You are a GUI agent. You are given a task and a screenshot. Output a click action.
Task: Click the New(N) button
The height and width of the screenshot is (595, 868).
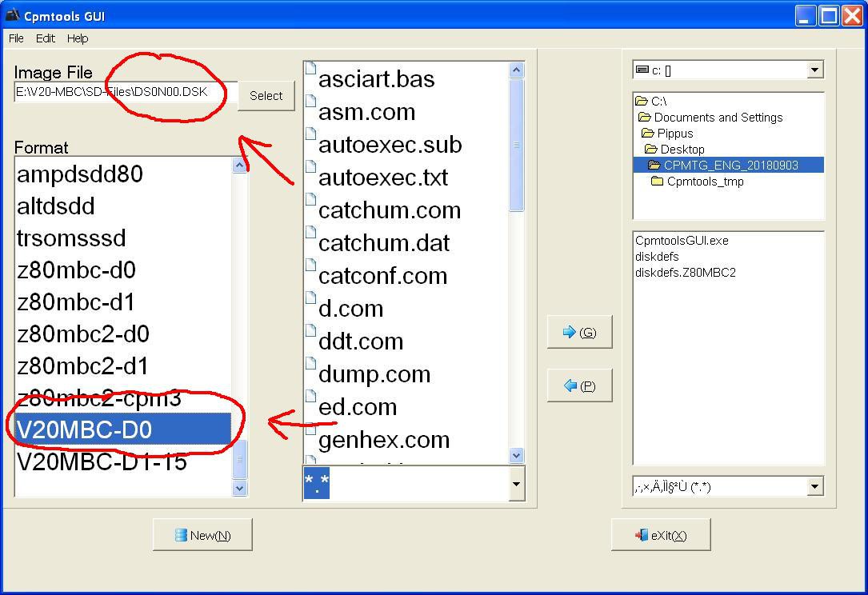click(202, 535)
